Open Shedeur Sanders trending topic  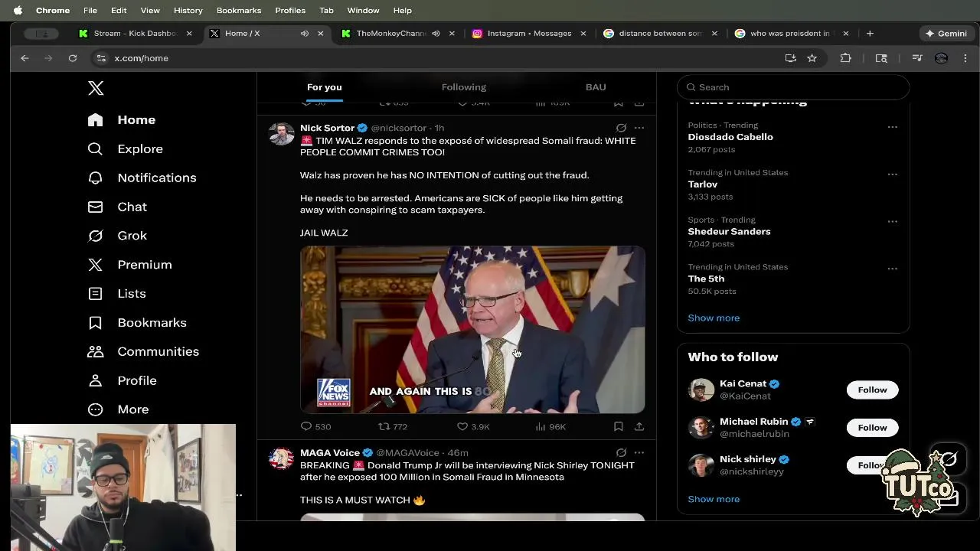(x=729, y=231)
